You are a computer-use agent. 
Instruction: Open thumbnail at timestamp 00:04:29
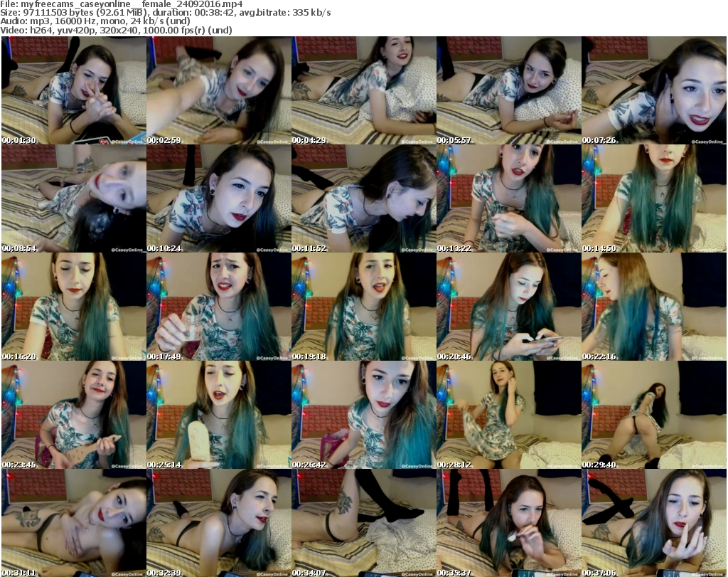click(x=363, y=90)
